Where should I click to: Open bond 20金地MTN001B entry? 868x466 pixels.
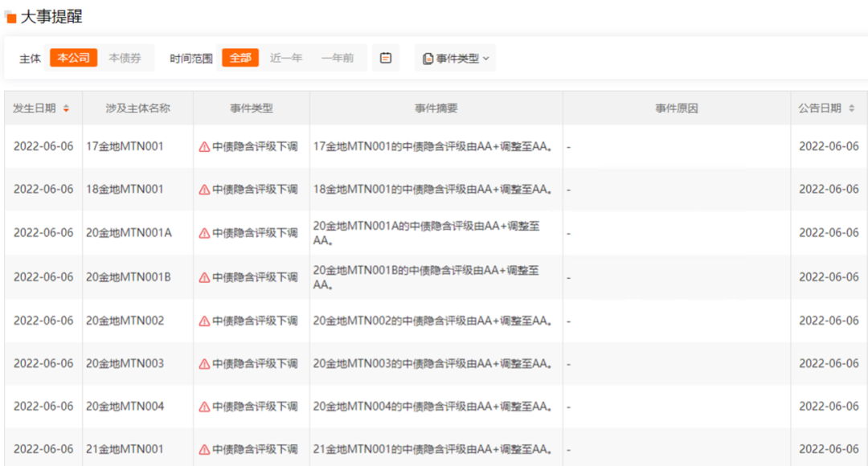click(x=129, y=276)
